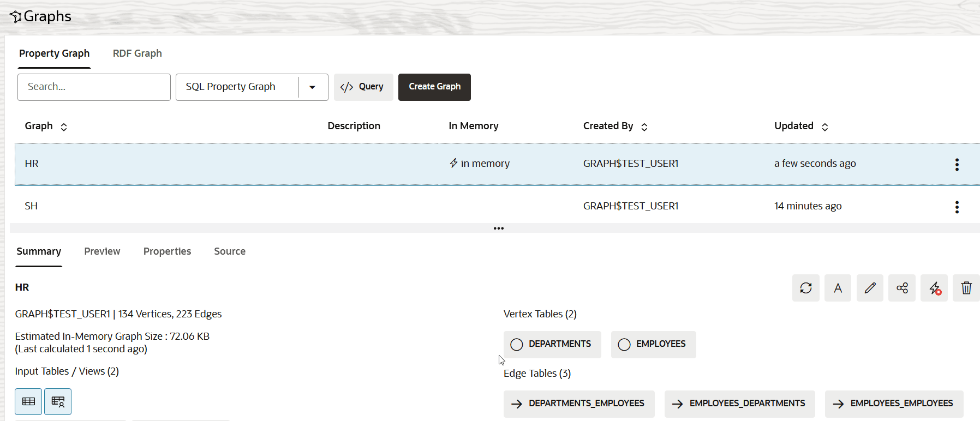The image size is (980, 421).
Task: Select the DEPARTMENTS_EMPLOYEES edge table chip
Action: click(x=579, y=404)
